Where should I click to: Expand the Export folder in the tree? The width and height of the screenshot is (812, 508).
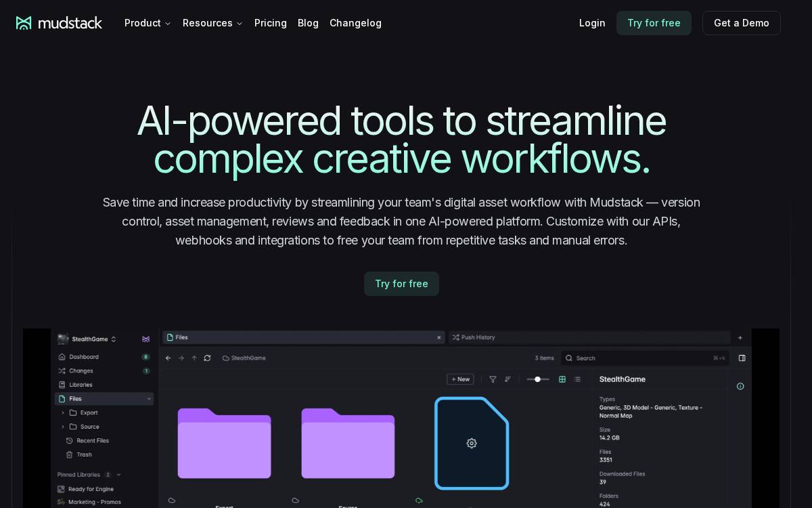point(63,412)
